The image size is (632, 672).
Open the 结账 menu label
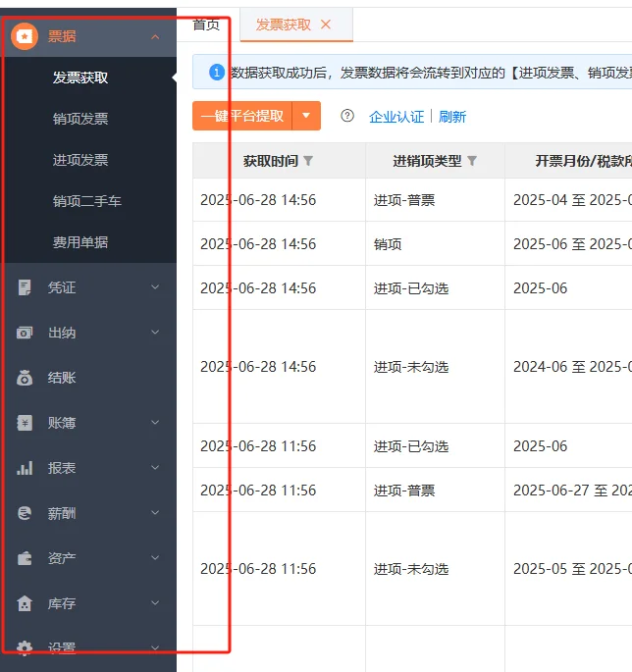(62, 378)
